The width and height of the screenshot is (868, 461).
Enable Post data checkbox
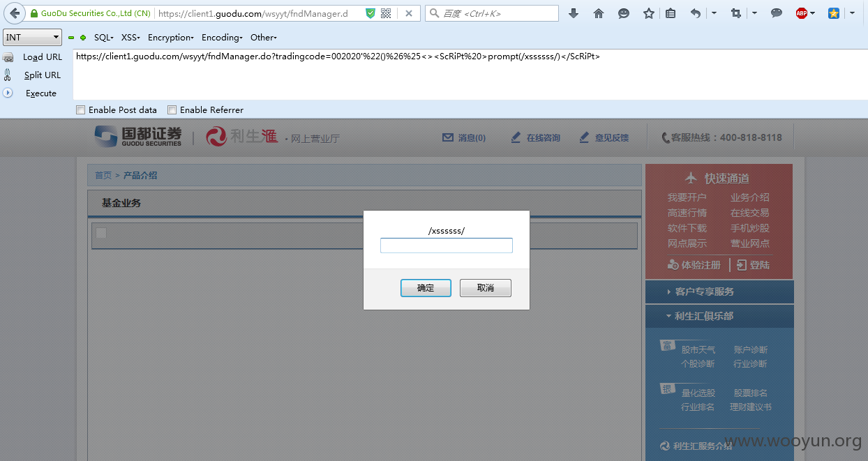pos(81,109)
